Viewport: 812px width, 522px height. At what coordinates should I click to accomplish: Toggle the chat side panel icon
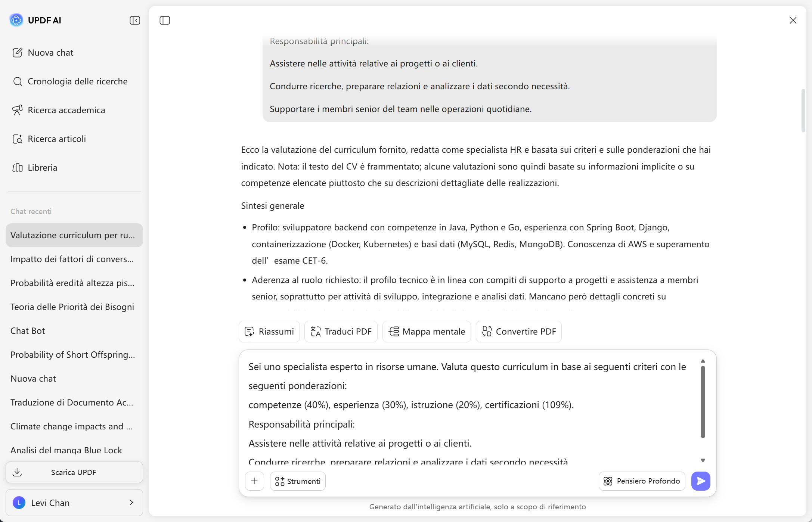(165, 20)
